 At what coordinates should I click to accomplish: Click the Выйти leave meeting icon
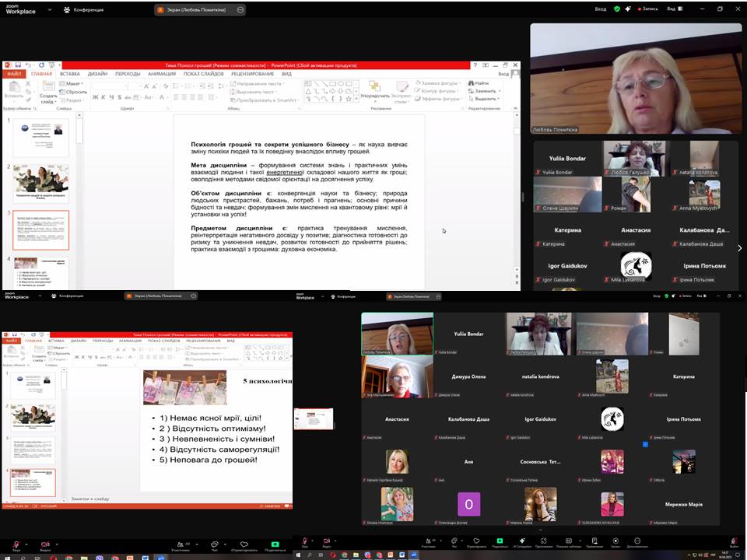coord(735,543)
